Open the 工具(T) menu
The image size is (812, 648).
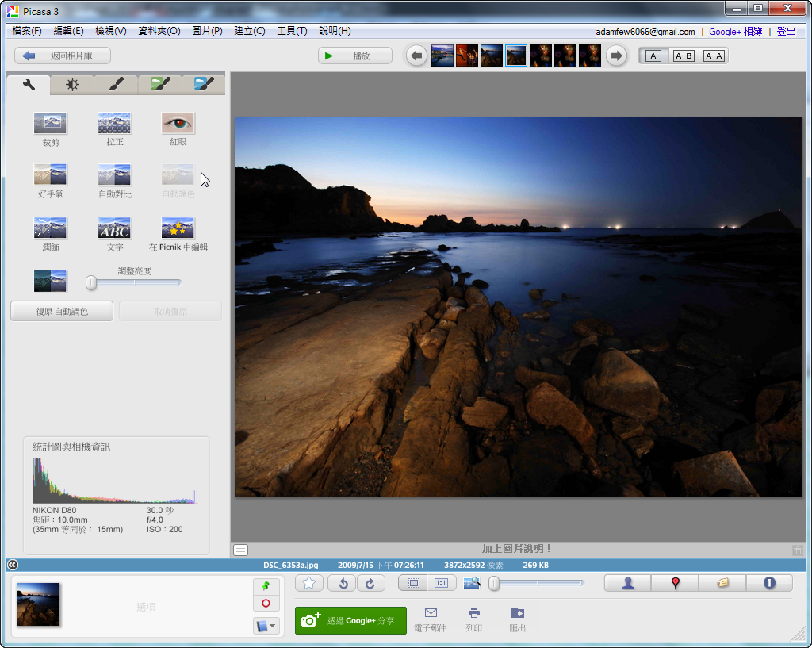[x=291, y=31]
